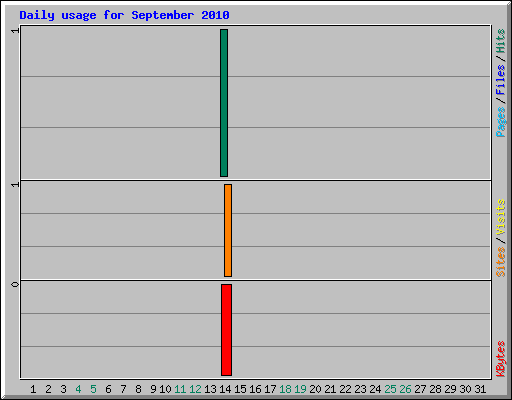Viewport: 512px width, 400px height.
Task: Click green day label 25 on the x-axis
Action: (390, 389)
